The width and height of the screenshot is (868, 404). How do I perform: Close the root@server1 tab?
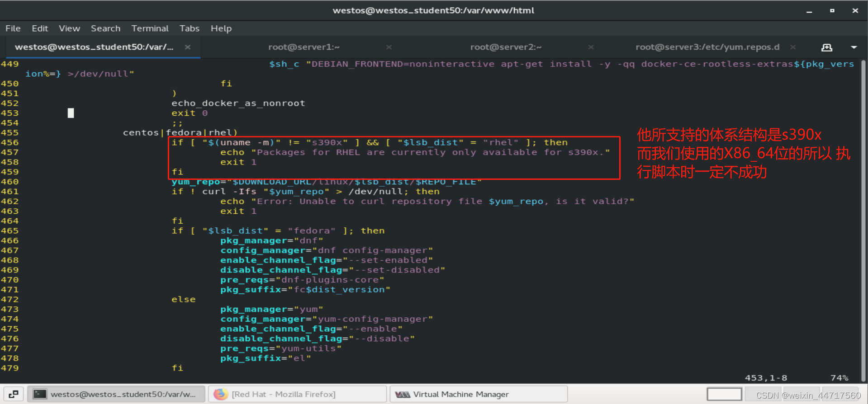(389, 47)
